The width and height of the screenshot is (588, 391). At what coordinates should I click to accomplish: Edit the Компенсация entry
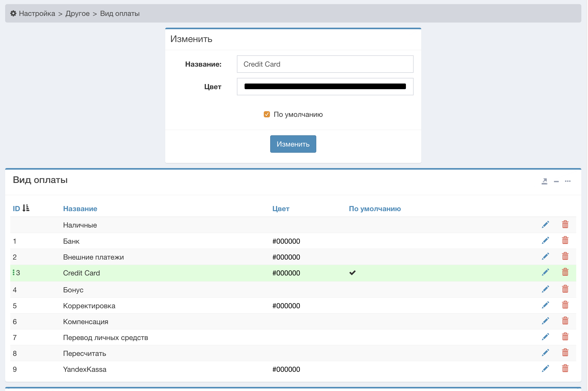545,321
